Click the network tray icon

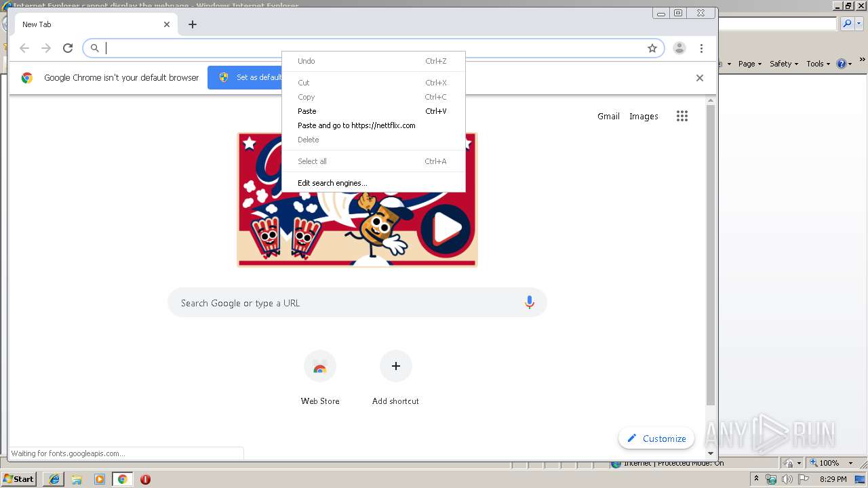(x=771, y=479)
